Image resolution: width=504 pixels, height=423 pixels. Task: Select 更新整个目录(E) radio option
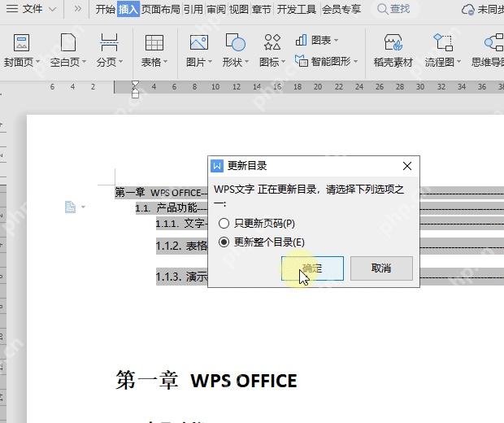coord(261,242)
